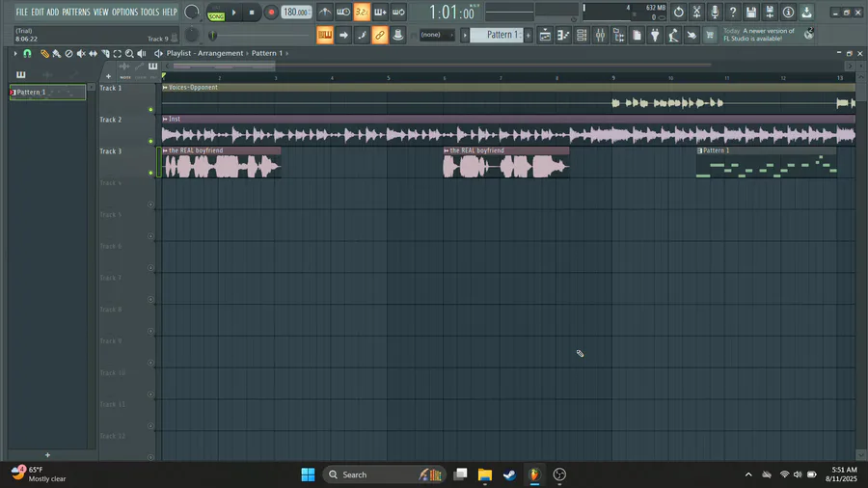Select the Pattern 1 clip in Track 3
The width and height of the screenshot is (868, 488).
(x=767, y=162)
